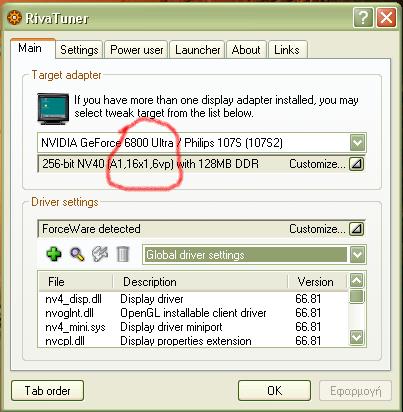Image resolution: width=403 pixels, height=412 pixels.
Task: Click 'OpenGL installable client driver' description
Action: click(193, 313)
